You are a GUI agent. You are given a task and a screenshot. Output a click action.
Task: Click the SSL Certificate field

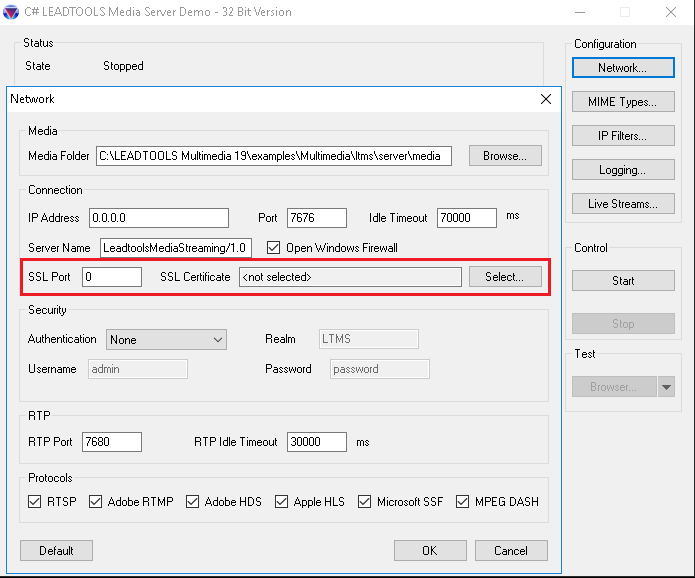pyautogui.click(x=350, y=277)
